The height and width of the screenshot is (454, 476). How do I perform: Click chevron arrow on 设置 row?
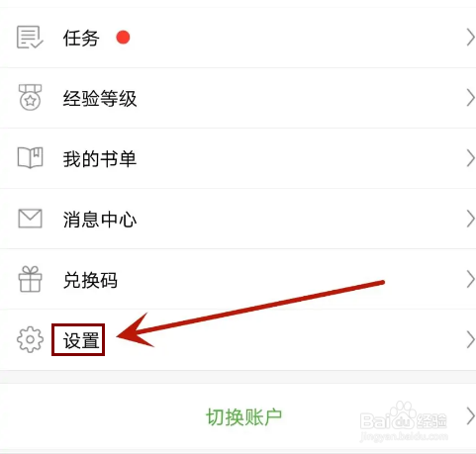tap(470, 340)
